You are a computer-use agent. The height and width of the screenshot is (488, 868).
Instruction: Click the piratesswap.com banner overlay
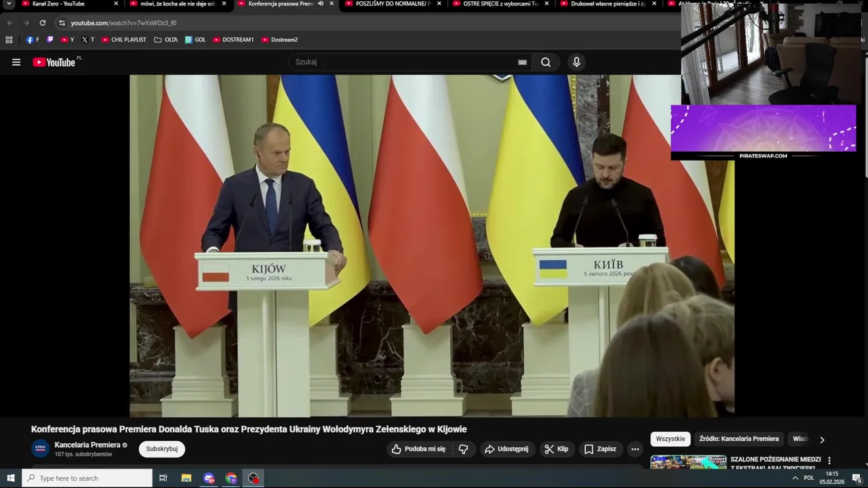point(764,132)
